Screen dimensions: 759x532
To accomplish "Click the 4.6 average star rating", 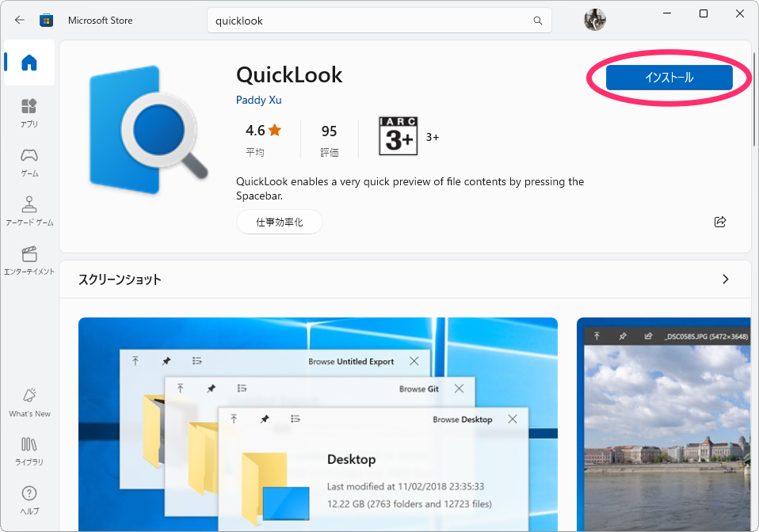I will 263,139.
